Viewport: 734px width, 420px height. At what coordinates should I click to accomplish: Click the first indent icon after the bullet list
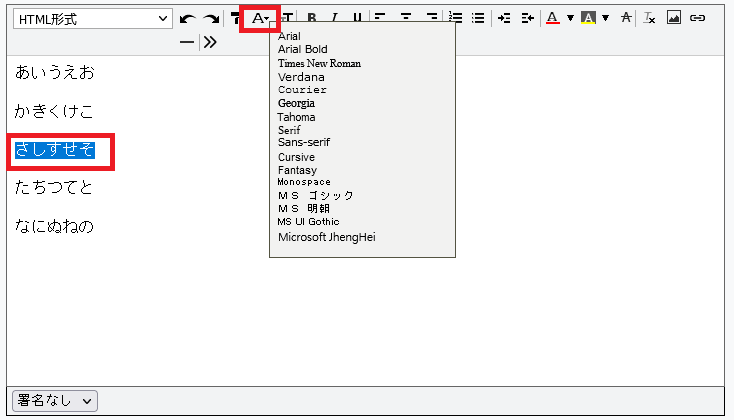tap(504, 18)
